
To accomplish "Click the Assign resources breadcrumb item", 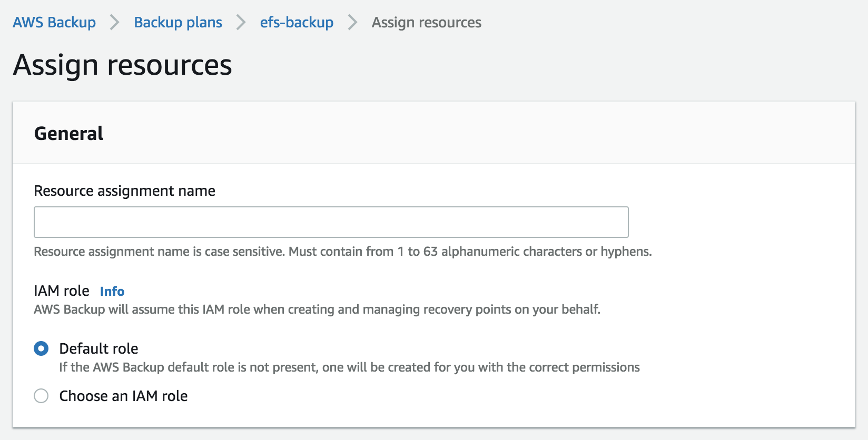I will 426,23.
